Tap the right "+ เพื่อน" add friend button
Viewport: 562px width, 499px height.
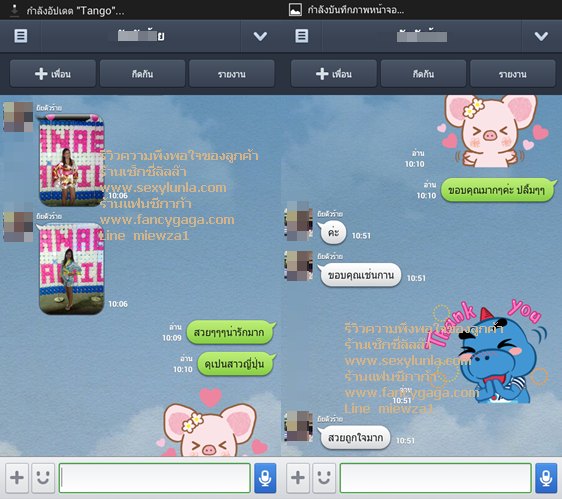pos(334,74)
